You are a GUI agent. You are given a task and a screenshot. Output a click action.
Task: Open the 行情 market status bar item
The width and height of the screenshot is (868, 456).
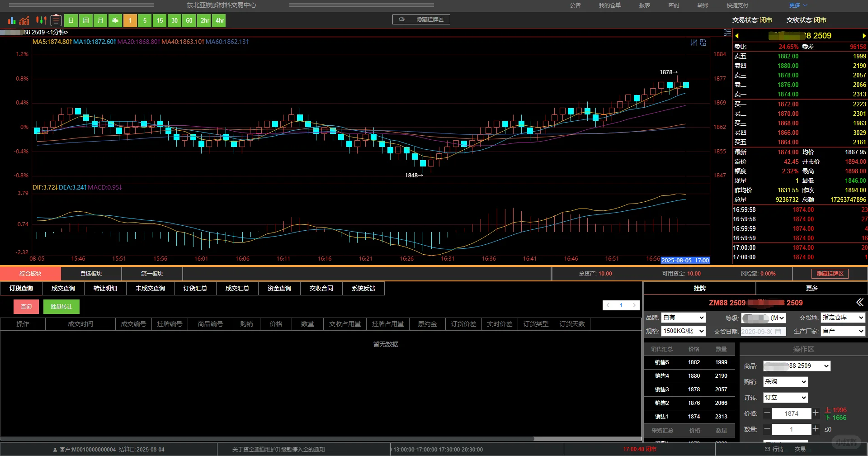point(774,449)
